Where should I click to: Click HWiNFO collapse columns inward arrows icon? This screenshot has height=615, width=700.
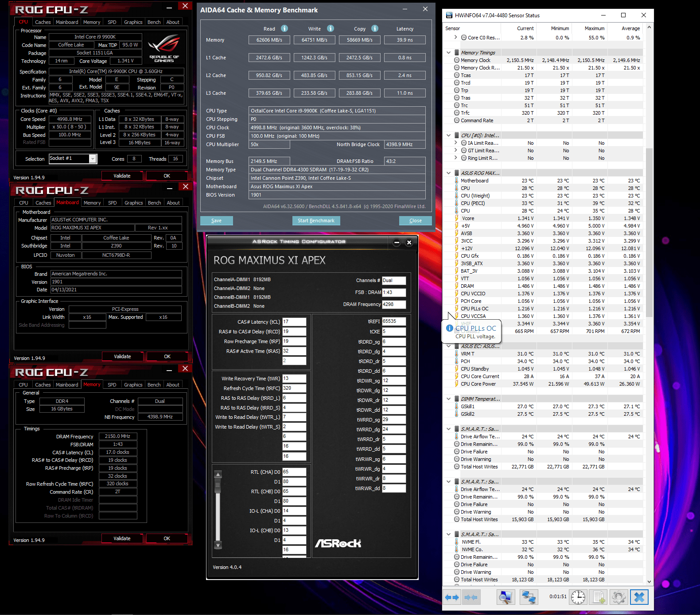(x=471, y=597)
